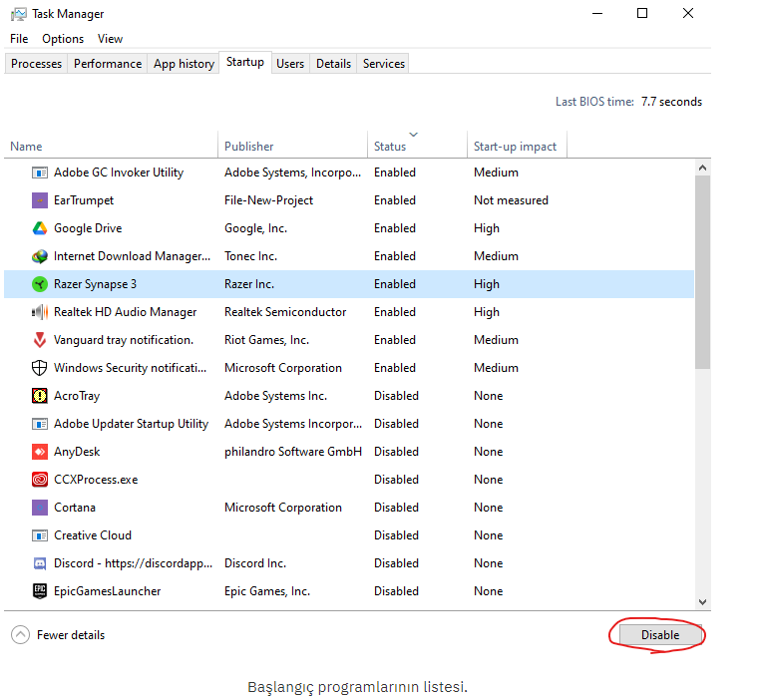Select the Realtek HD Audio Manager name
760x700 pixels.
point(125,312)
